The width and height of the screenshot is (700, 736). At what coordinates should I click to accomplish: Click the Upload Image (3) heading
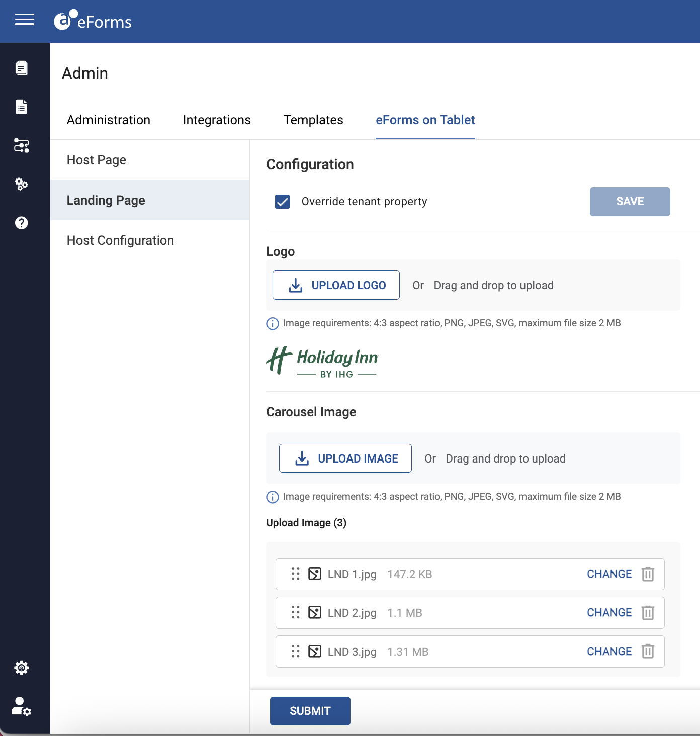tap(306, 523)
